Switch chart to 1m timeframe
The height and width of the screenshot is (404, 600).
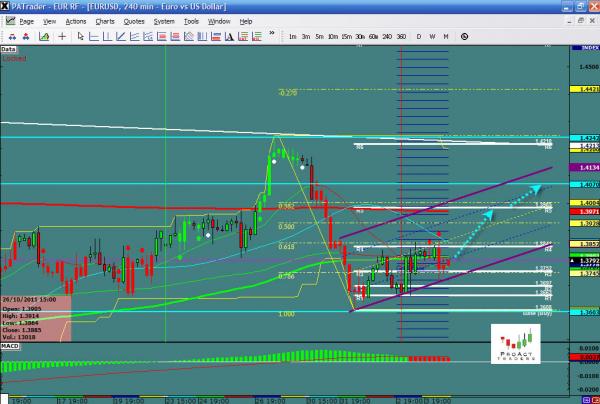(x=292, y=36)
